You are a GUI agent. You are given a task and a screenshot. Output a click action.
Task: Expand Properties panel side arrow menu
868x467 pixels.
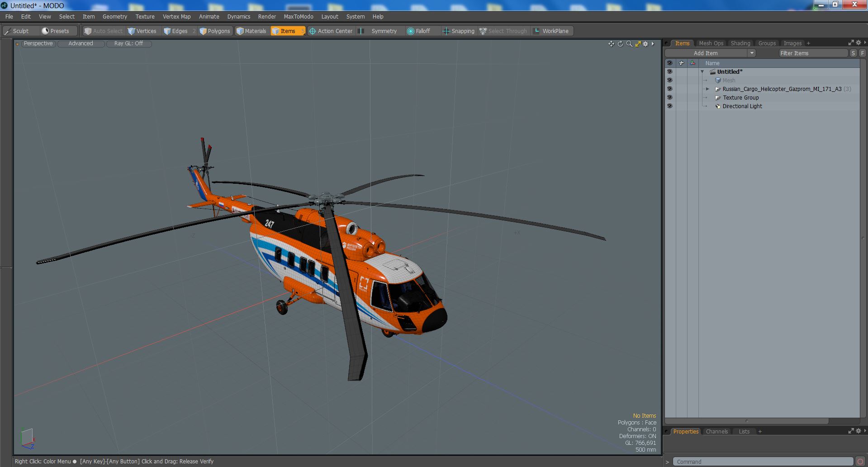(865, 431)
